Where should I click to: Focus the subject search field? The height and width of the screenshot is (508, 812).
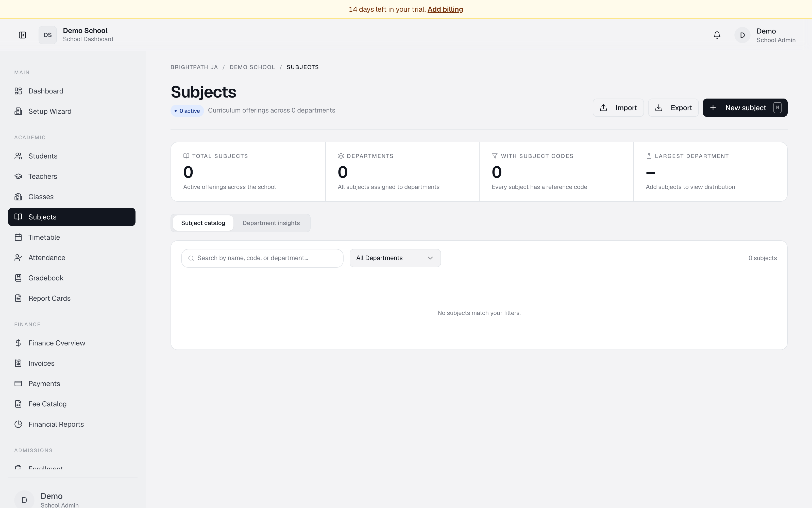tap(262, 258)
